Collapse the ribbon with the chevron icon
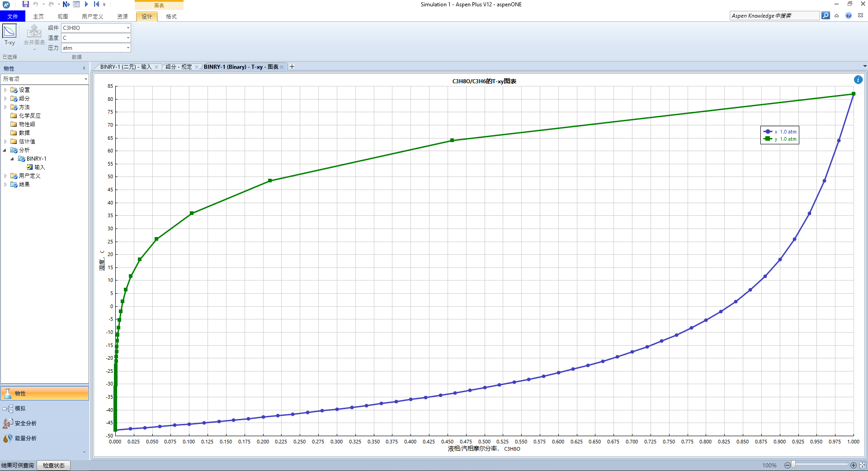 click(837, 15)
